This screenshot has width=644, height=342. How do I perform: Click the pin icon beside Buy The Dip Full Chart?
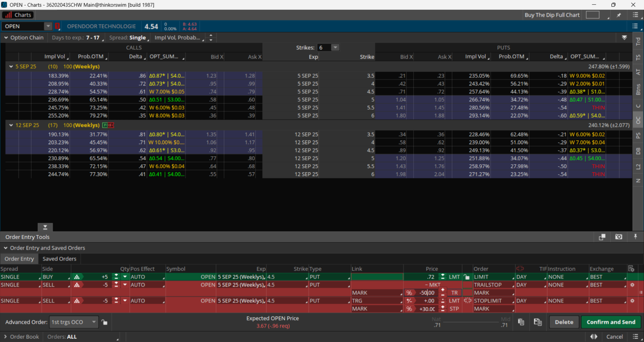[619, 15]
